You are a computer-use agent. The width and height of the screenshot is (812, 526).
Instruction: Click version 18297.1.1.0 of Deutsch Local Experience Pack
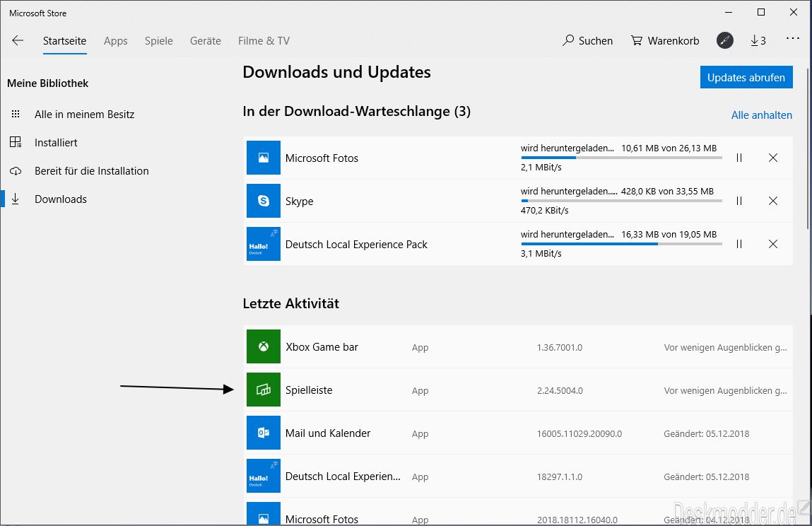[559, 477]
